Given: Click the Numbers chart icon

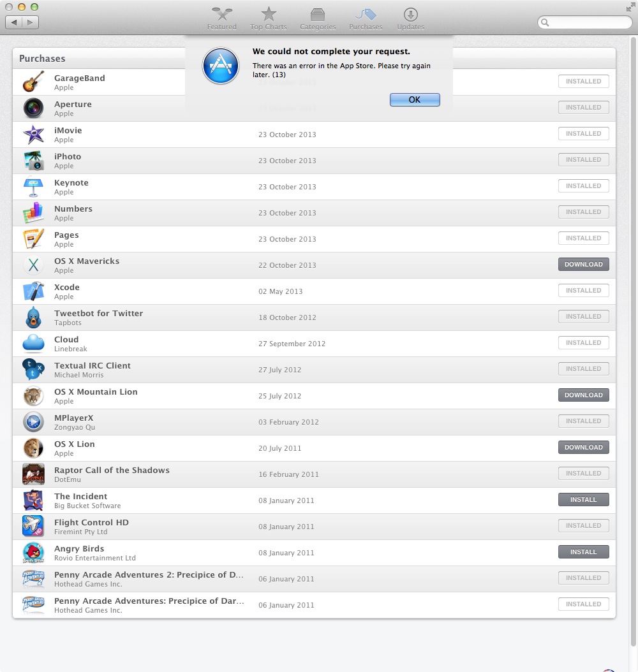Looking at the screenshot, I should click(33, 212).
